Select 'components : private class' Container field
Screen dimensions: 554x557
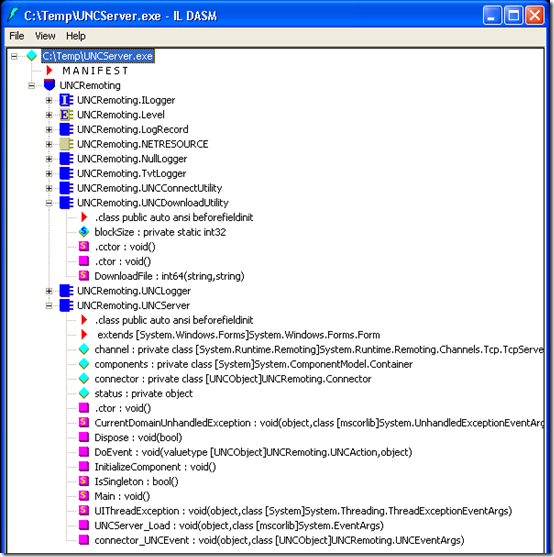254,364
